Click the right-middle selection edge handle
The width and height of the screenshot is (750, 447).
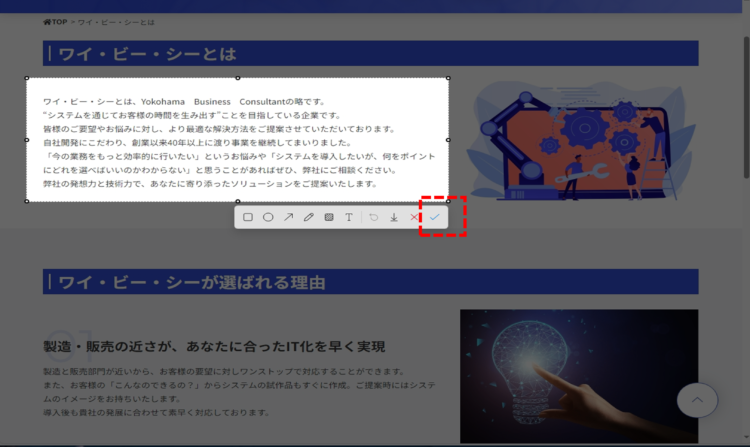coord(448,140)
